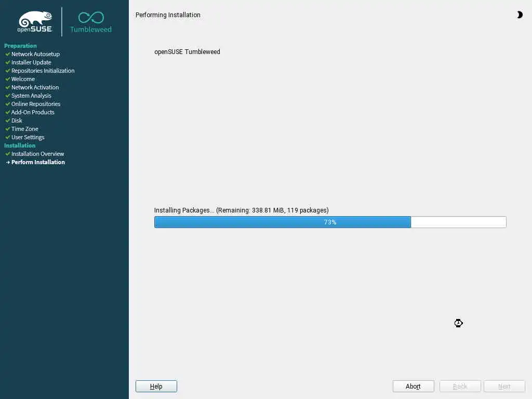Select the System Analysis step

pyautogui.click(x=31, y=96)
